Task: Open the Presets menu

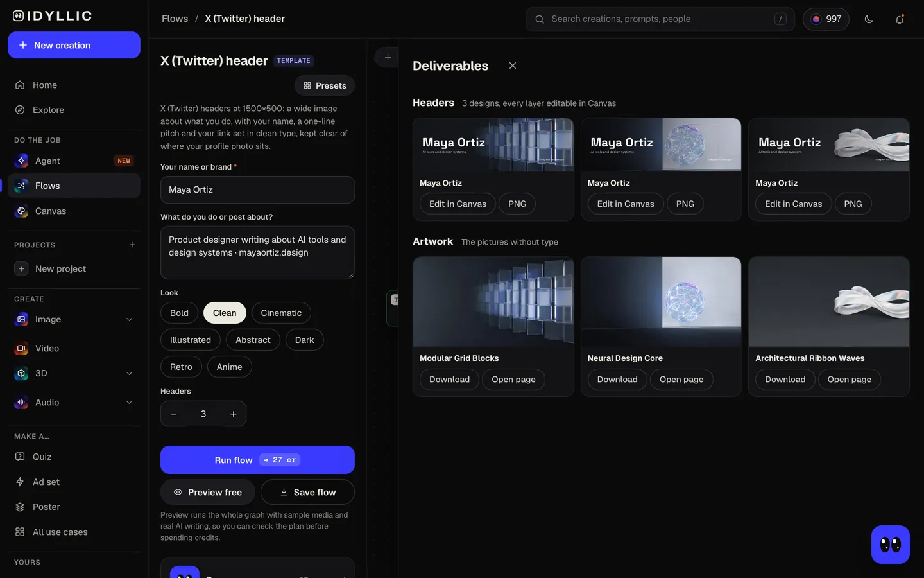Action: click(x=325, y=85)
